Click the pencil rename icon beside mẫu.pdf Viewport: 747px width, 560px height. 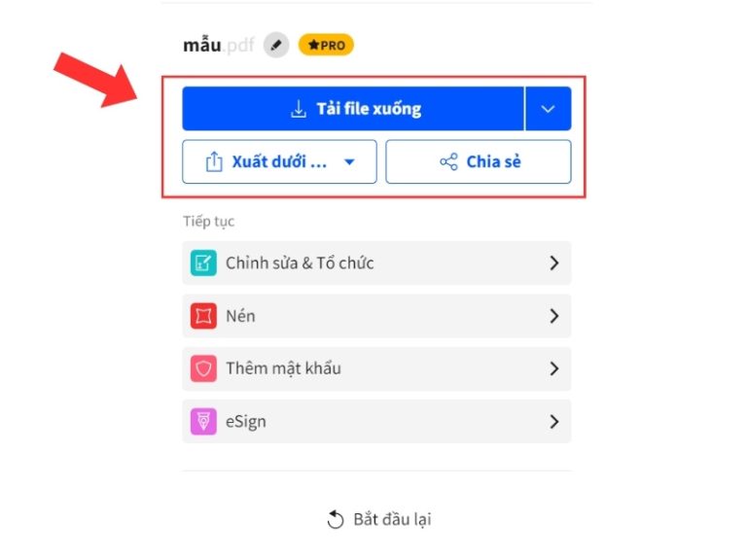click(x=276, y=46)
